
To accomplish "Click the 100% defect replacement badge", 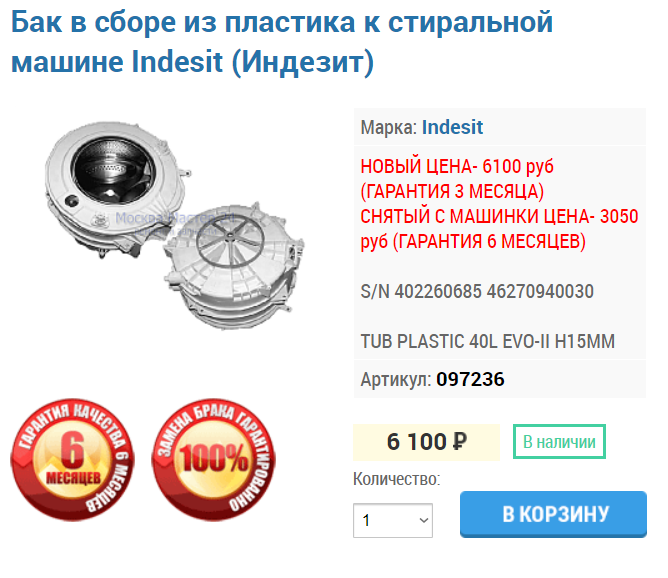I will coord(213,460).
